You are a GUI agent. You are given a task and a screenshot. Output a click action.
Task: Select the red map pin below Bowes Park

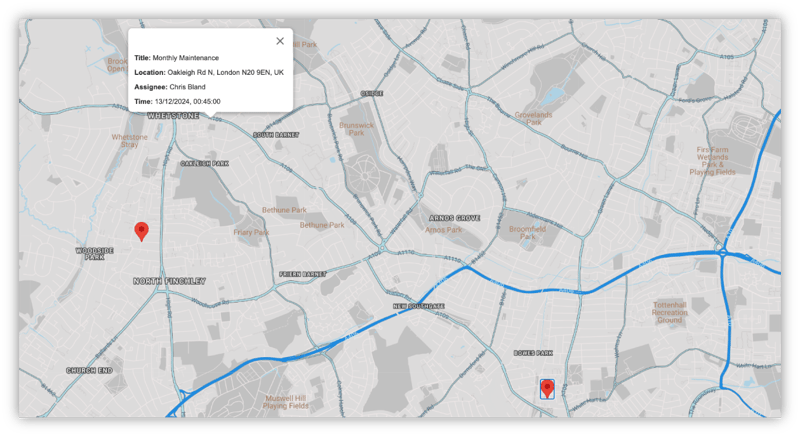click(547, 389)
